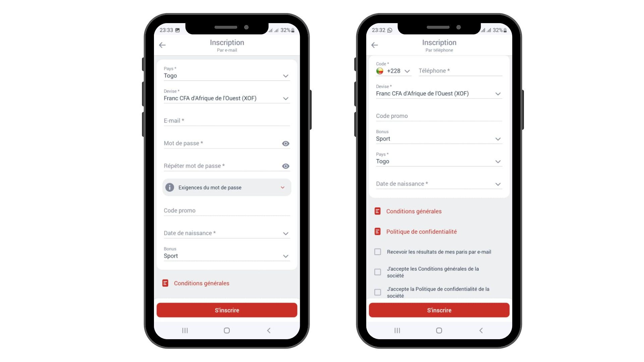Click S'inscrire button on right screen
This screenshot has width=644, height=362.
(x=439, y=310)
